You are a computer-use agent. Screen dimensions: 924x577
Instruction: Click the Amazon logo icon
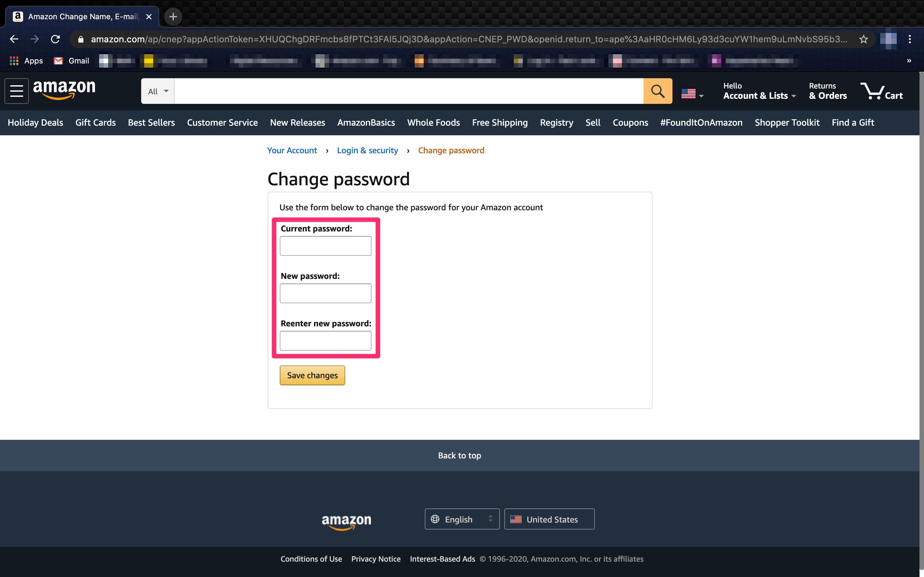(64, 91)
